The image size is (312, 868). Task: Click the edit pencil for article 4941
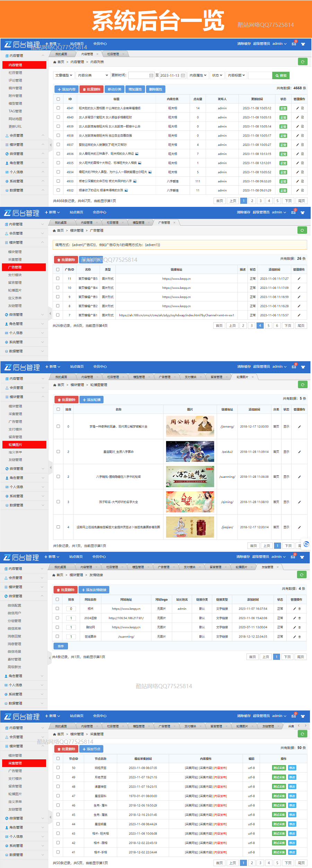tap(297, 108)
